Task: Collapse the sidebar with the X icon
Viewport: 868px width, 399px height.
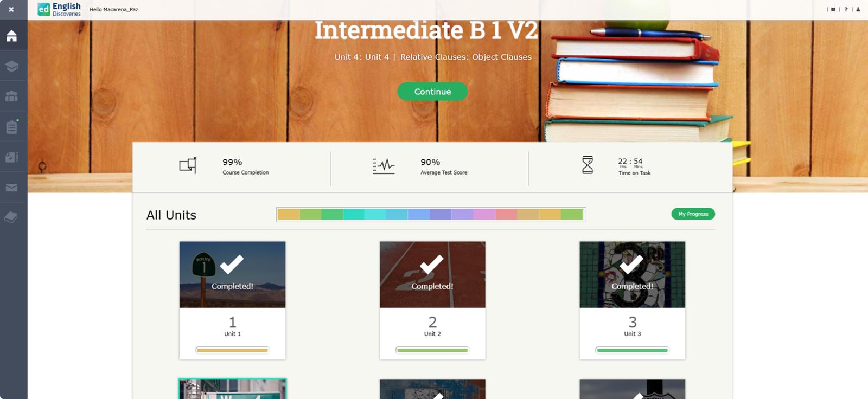Action: click(11, 9)
